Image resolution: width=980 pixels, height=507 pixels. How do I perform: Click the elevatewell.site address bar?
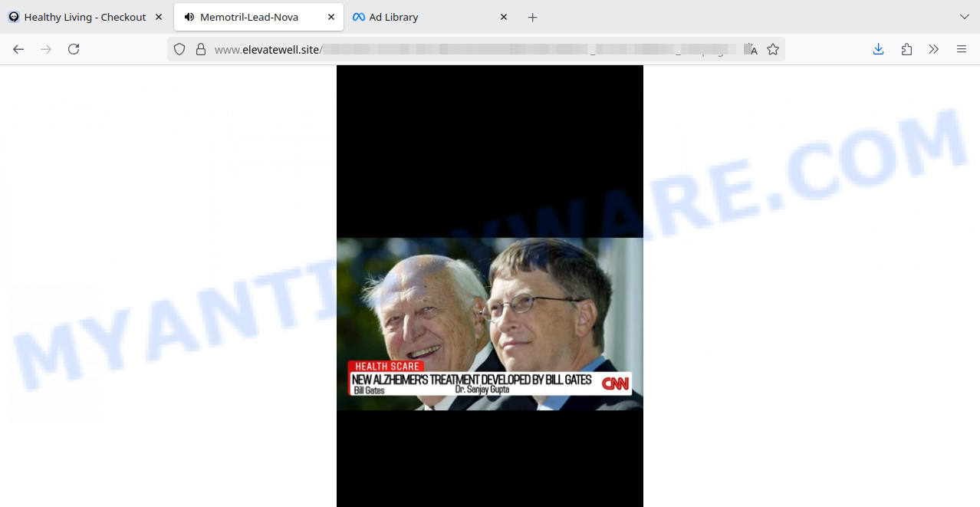pos(460,49)
